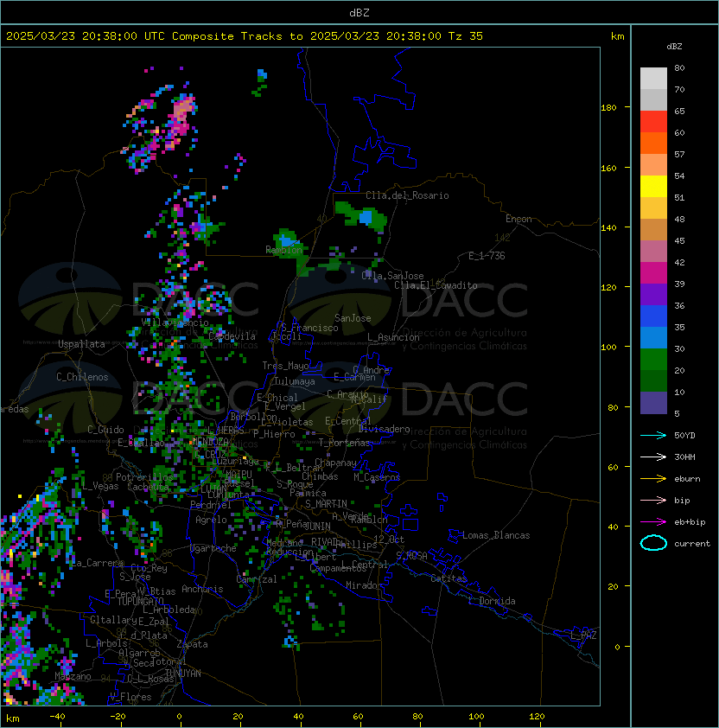The image size is (719, 728).
Task: Click the 'L_PAZ' map label
Action: (583, 635)
